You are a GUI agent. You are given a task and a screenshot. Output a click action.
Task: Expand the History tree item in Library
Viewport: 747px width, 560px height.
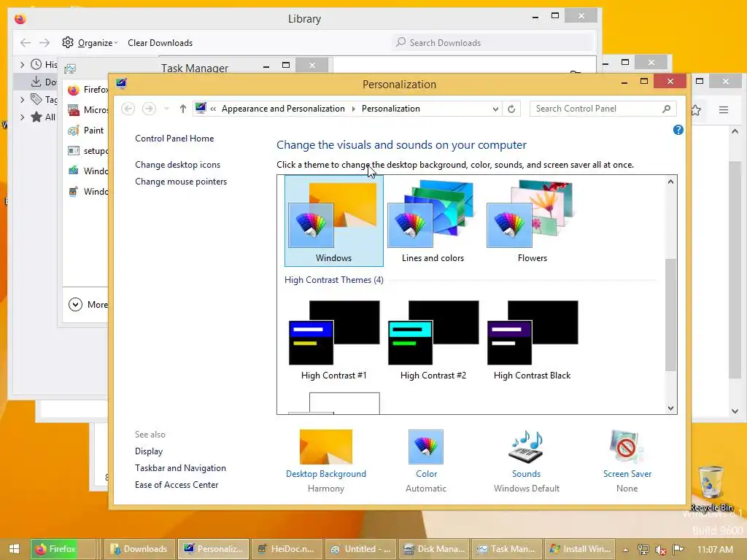(x=22, y=64)
